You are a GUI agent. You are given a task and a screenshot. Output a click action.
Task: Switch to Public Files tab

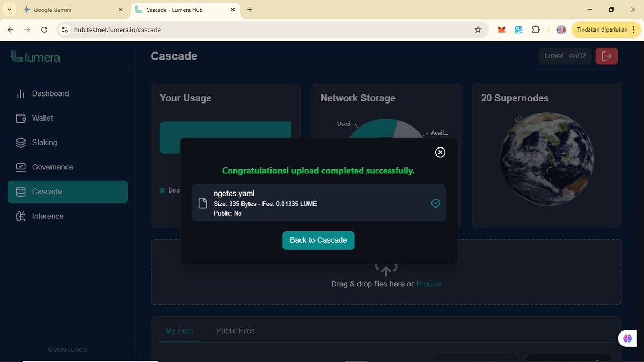click(235, 331)
